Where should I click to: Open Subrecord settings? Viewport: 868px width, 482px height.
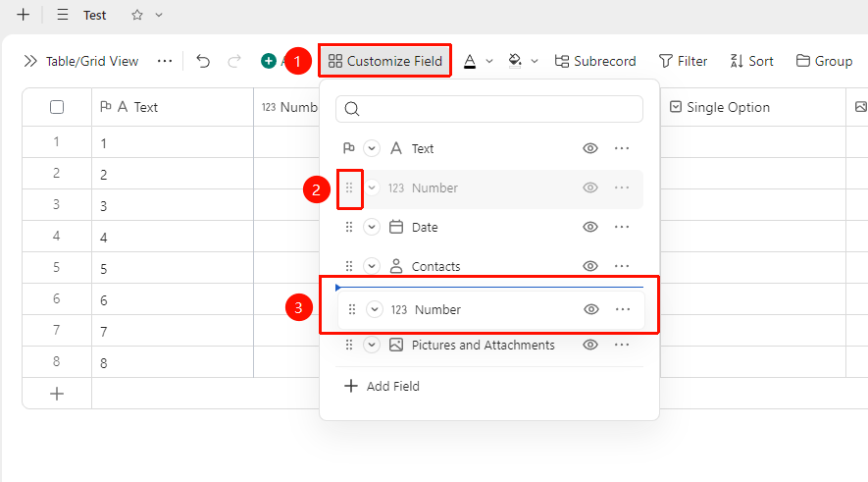coord(595,61)
